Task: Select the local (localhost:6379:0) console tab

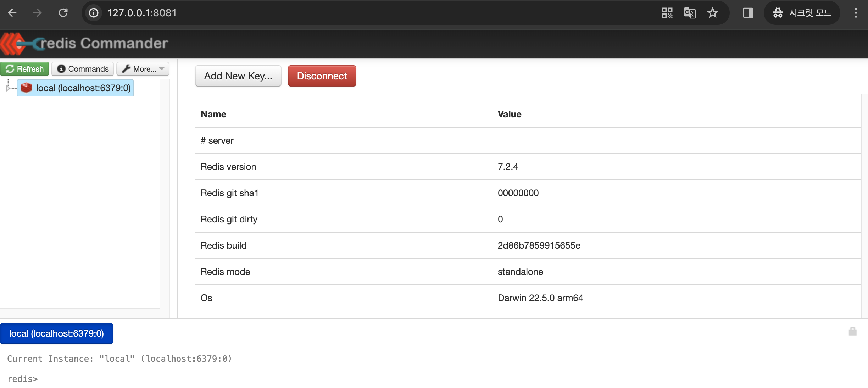Action: pyautogui.click(x=56, y=333)
